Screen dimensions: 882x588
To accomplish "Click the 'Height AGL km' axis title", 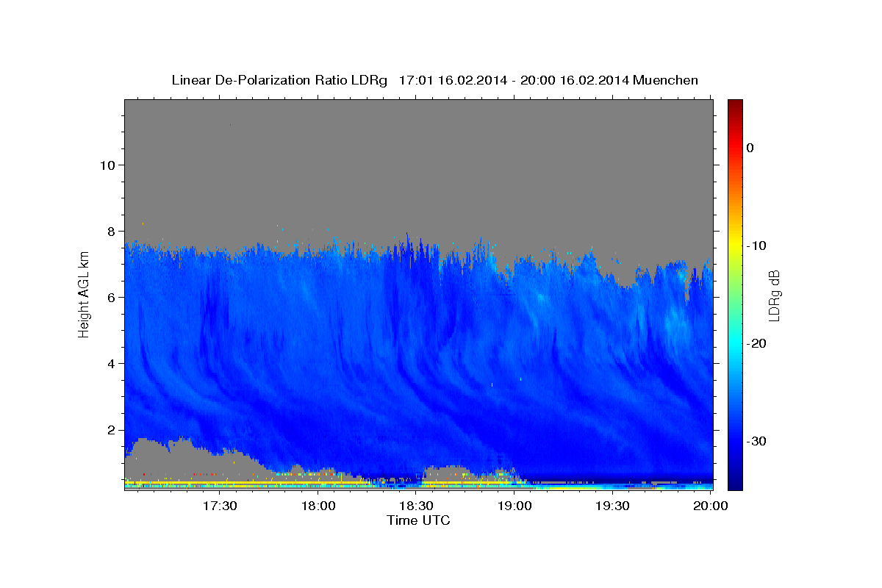I will pos(84,295).
